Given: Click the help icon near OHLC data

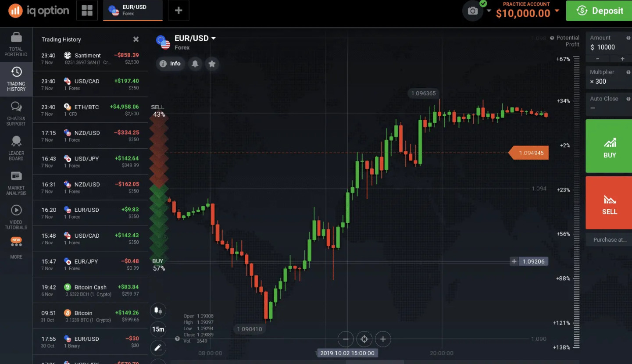Looking at the screenshot, I should 177,339.
